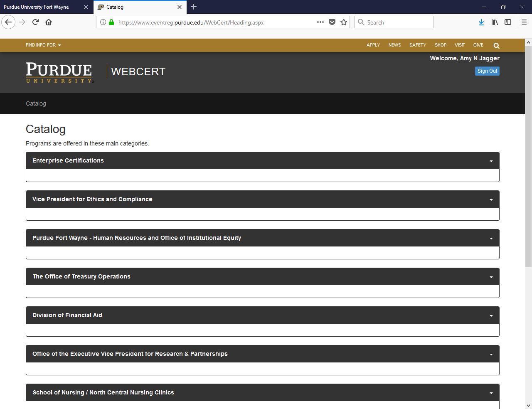
Task: Click the browser Search box
Action: pos(394,22)
